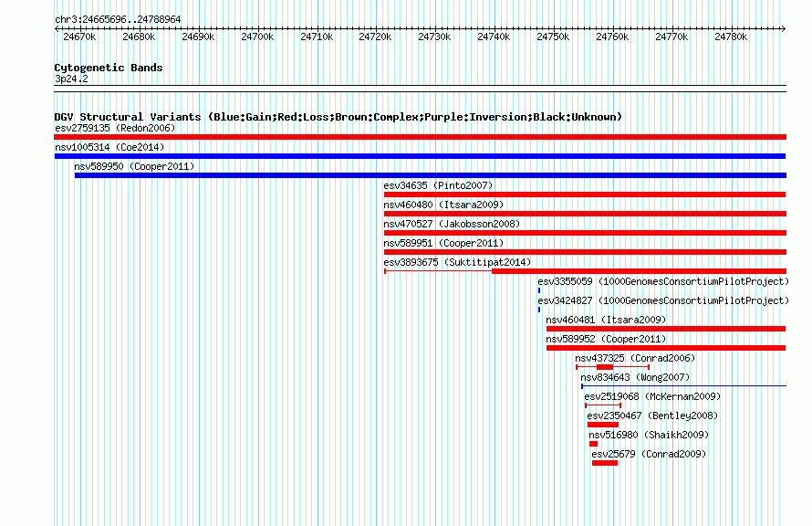Click the esv2759135 (Redon2006) red loss bar
812x526 pixels.
pyautogui.click(x=420, y=137)
